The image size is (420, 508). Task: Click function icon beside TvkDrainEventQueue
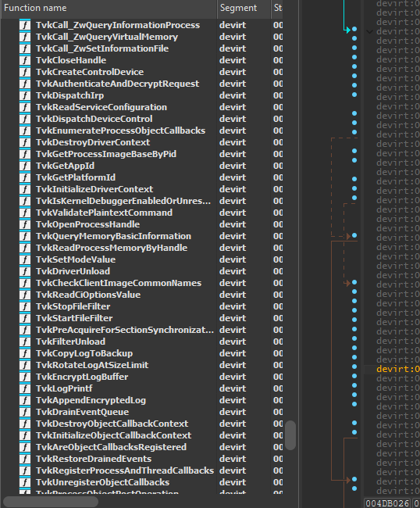[25, 412]
